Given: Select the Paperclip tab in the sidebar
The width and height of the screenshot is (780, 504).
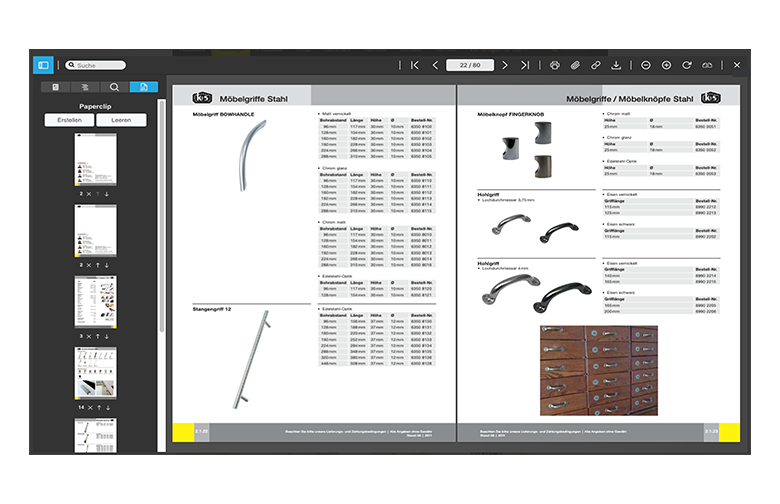Looking at the screenshot, I should (x=143, y=88).
